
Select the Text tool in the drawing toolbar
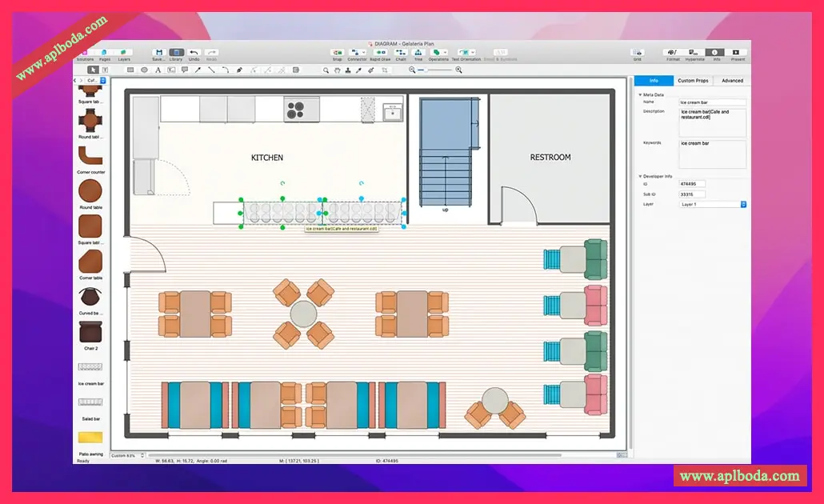[158, 70]
